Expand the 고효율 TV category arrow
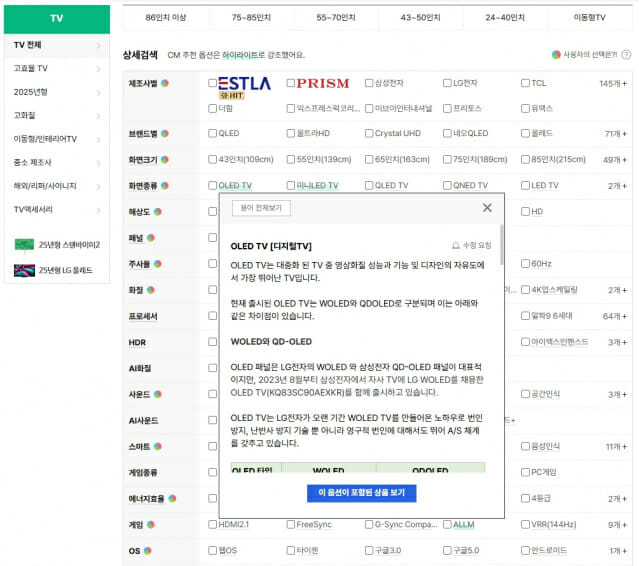 pyautogui.click(x=98, y=69)
